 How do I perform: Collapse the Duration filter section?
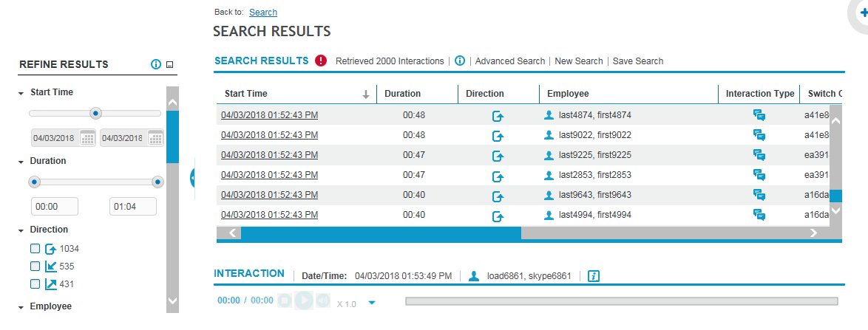click(x=21, y=161)
